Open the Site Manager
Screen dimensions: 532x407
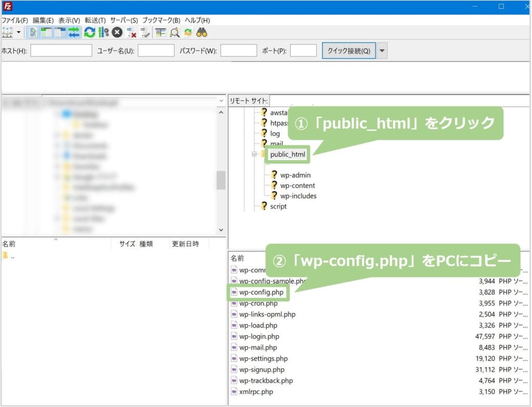click(7, 32)
